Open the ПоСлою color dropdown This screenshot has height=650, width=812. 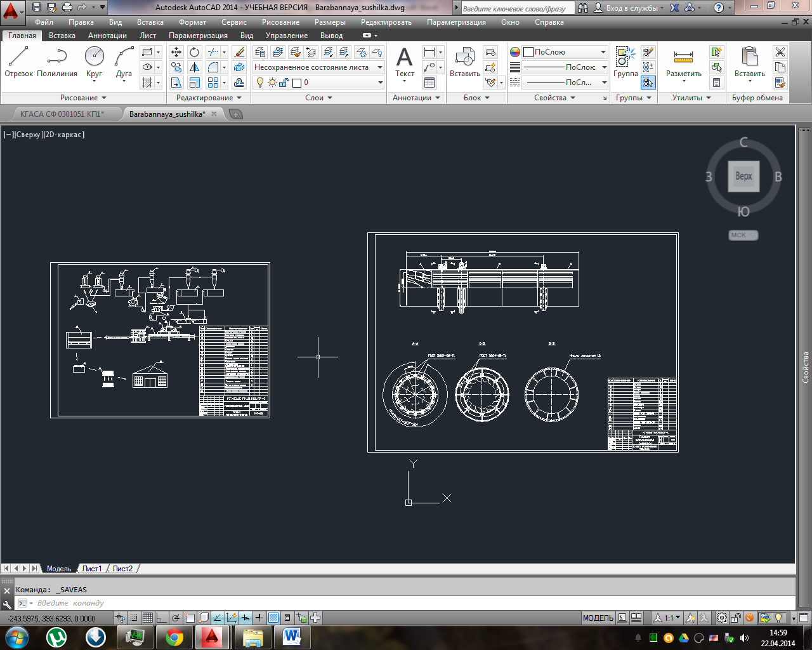tap(565, 52)
